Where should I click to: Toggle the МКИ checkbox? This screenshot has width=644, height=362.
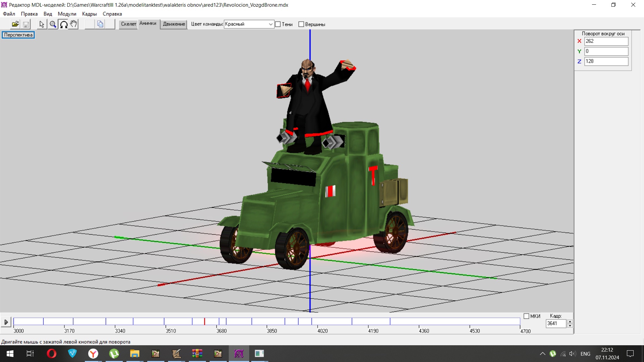click(526, 316)
